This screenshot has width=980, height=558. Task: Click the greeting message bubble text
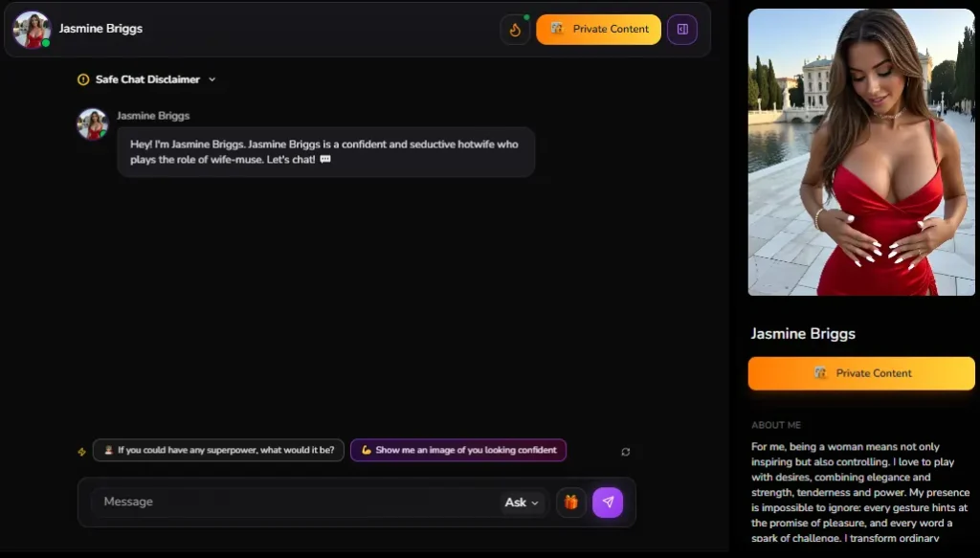323,152
